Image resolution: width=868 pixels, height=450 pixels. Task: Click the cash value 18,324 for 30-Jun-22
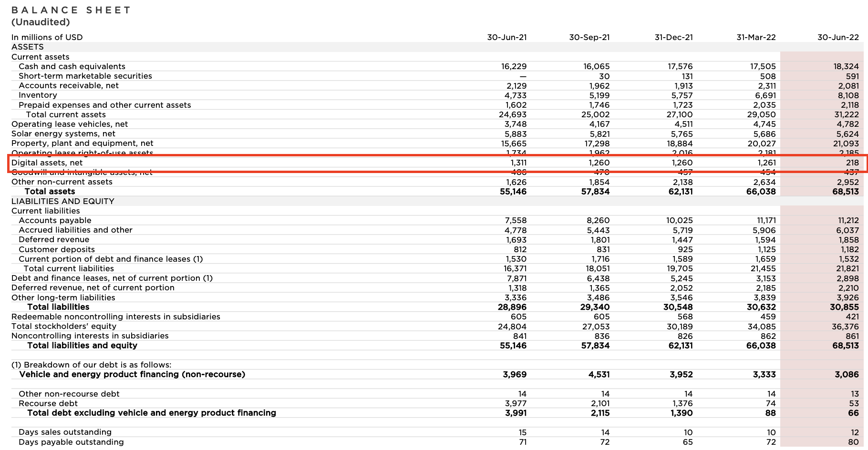[846, 66]
